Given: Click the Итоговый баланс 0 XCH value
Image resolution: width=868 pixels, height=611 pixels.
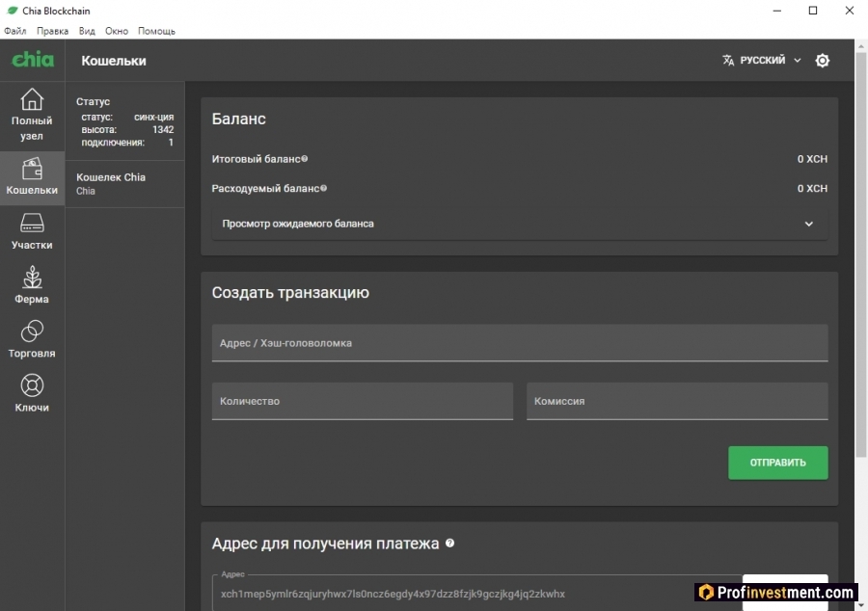Looking at the screenshot, I should [x=812, y=159].
